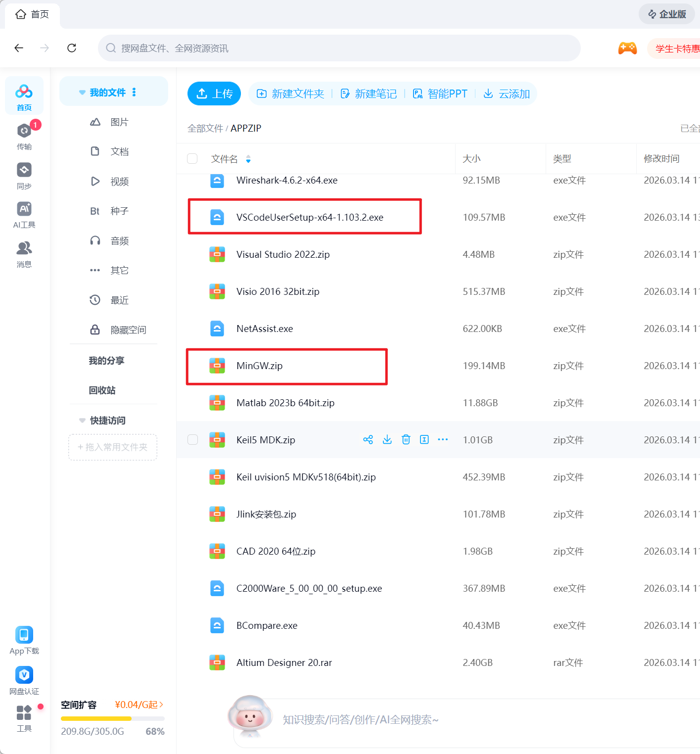Click the 上传 upload button
This screenshot has width=700, height=754.
tap(214, 94)
